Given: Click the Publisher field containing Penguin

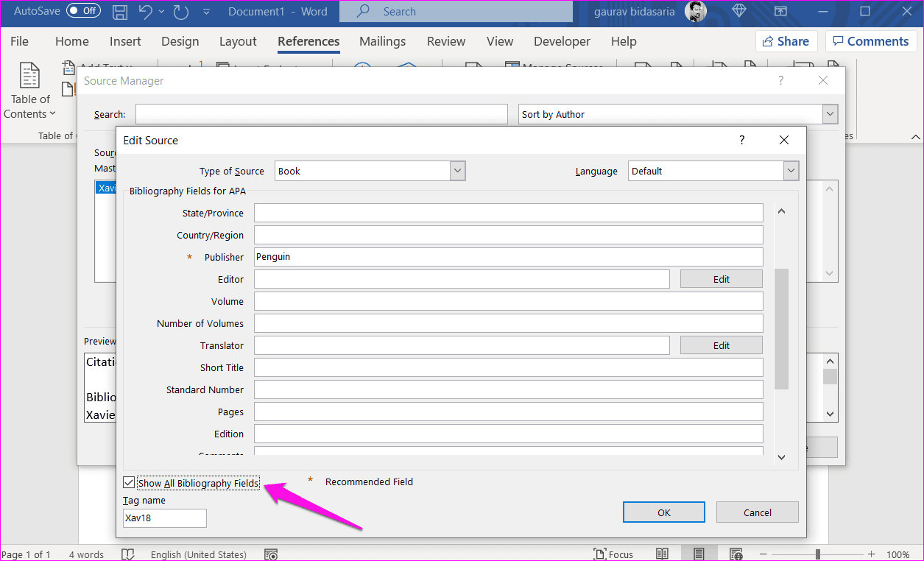Looking at the screenshot, I should click(x=509, y=257).
